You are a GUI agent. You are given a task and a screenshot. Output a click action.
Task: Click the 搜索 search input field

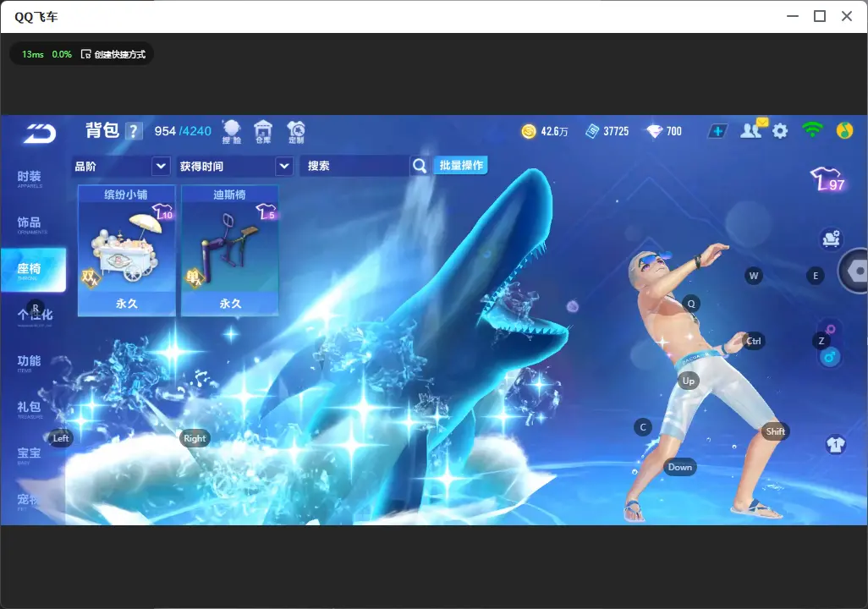click(x=354, y=166)
